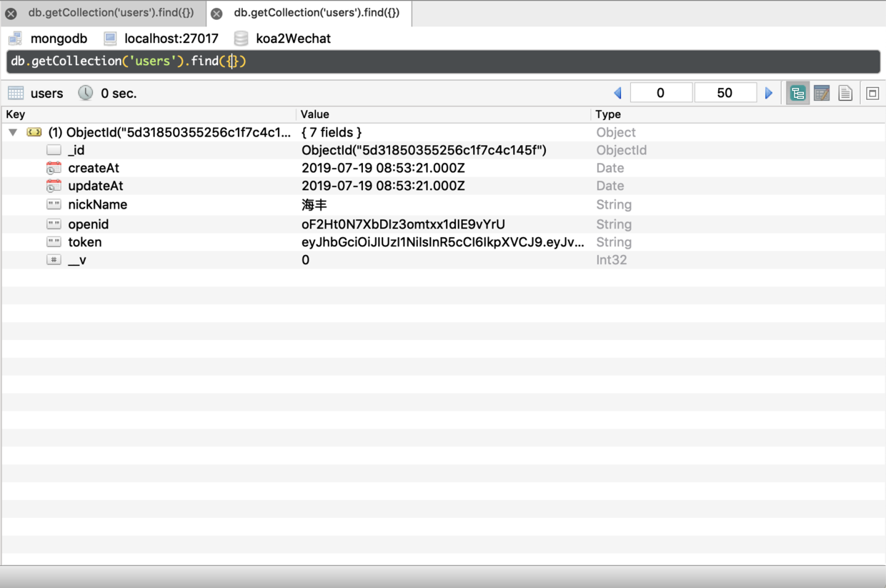Screen dimensions: 886x588
Task: Click the users collection table icon
Action: coord(16,93)
